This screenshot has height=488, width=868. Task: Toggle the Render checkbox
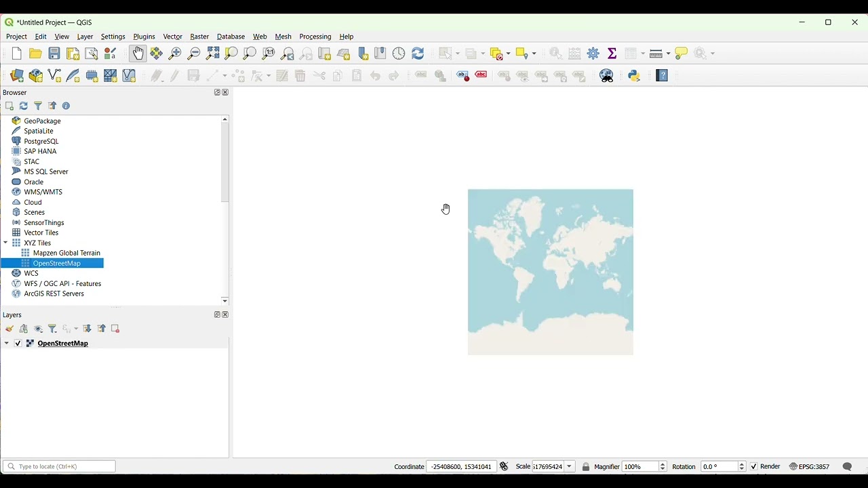[x=754, y=467]
